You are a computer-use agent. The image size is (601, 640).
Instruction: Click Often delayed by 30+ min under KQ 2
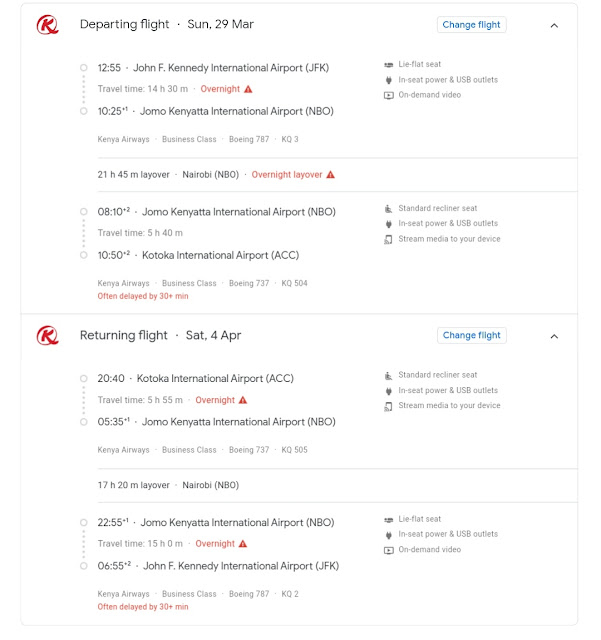(143, 607)
